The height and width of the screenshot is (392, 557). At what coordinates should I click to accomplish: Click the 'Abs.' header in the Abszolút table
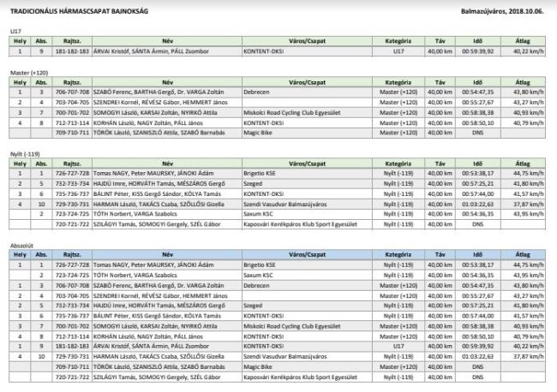41,254
